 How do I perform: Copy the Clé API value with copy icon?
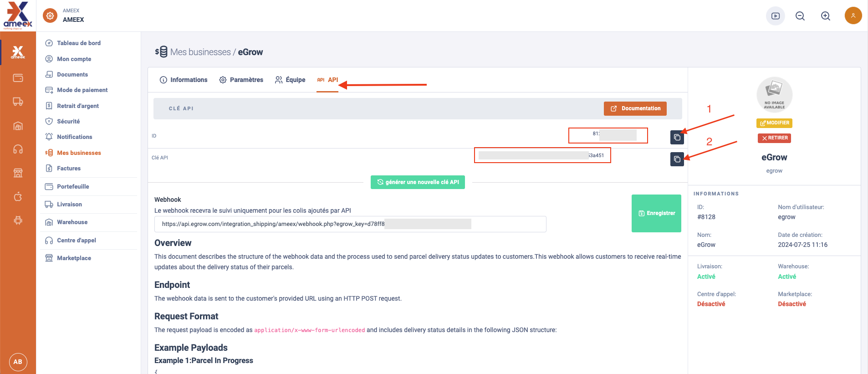point(677,159)
